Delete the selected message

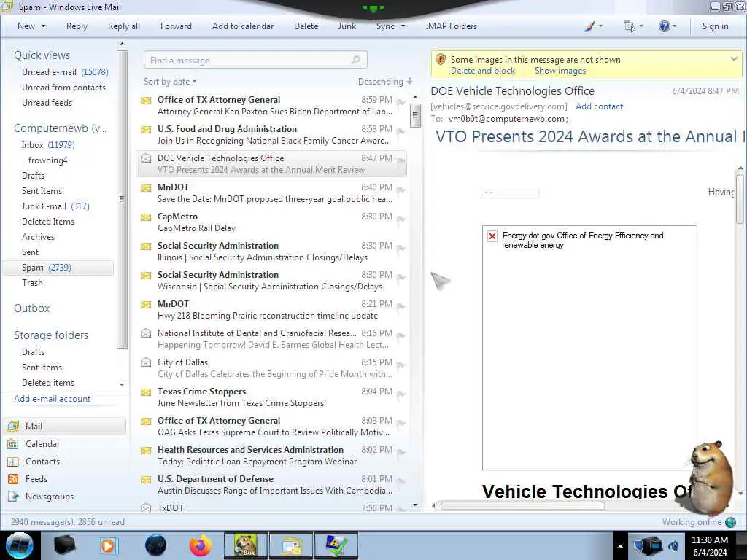306,26
